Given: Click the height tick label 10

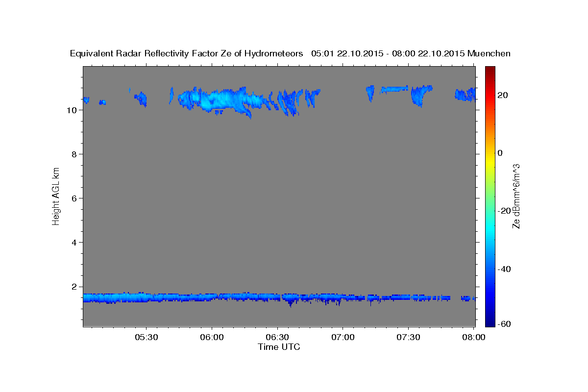Looking at the screenshot, I should 72,110.
